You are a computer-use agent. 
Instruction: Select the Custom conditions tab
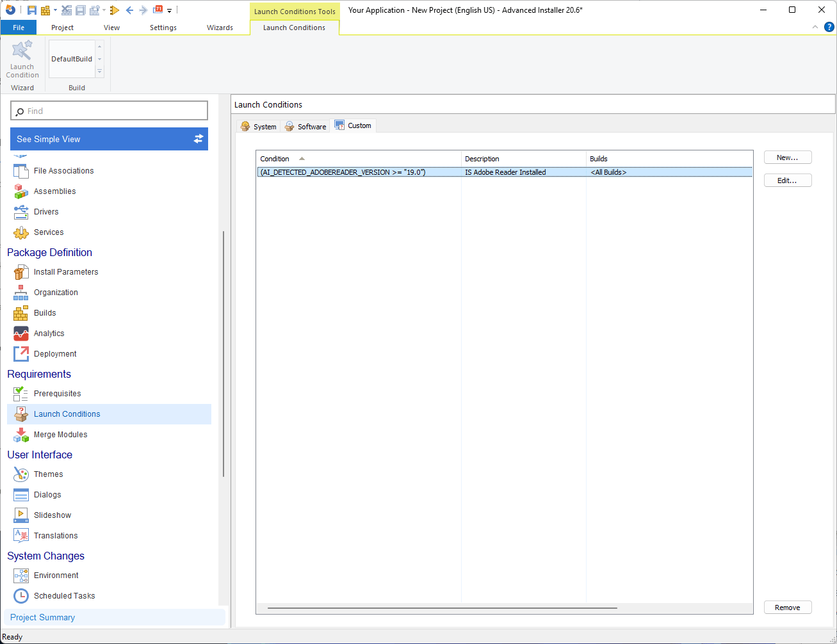pyautogui.click(x=353, y=125)
